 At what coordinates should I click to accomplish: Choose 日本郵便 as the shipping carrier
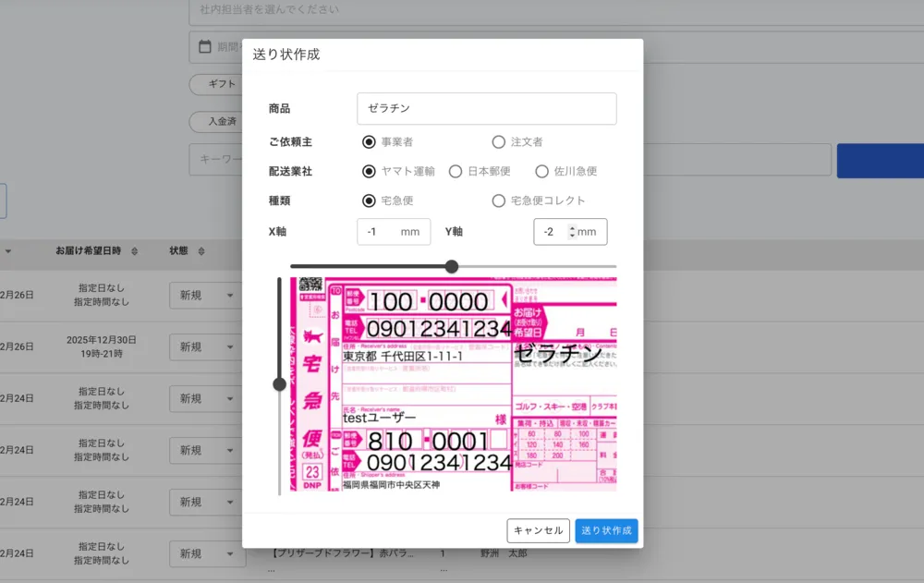456,171
